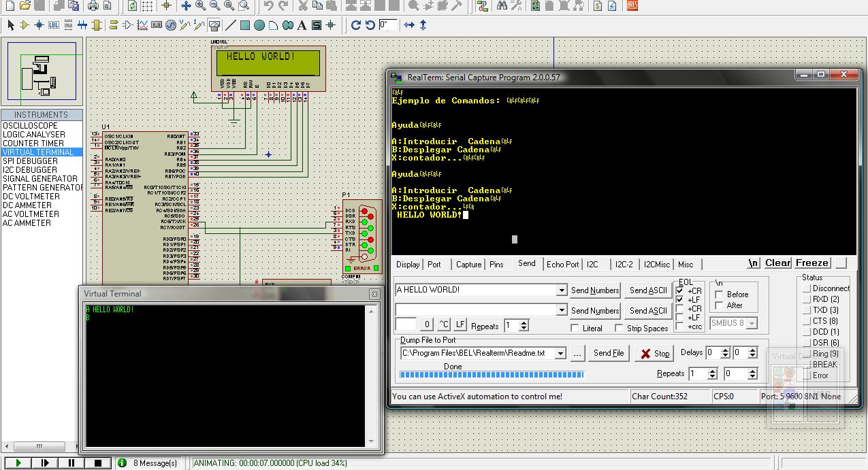Open the Readme.txt file path dropdown
The image size is (868, 470).
coord(561,354)
